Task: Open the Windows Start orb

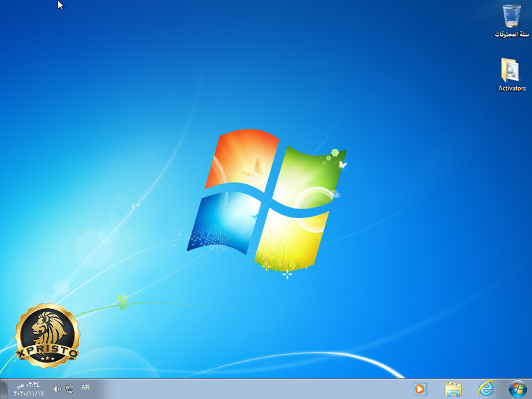Action: coord(517,389)
